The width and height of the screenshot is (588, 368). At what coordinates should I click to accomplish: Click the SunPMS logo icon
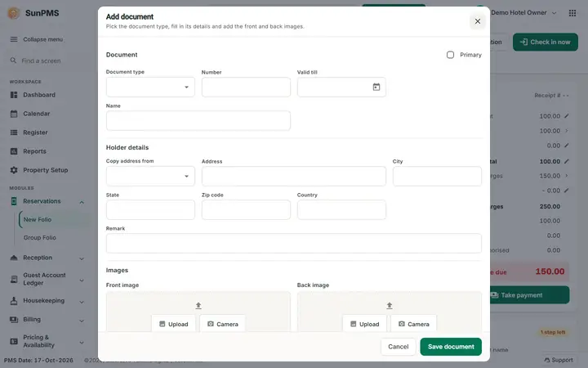(14, 13)
